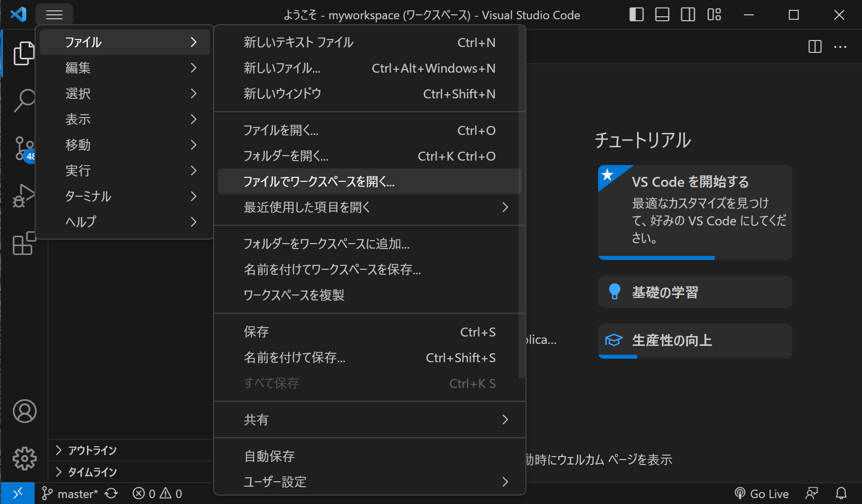
Task: Open the Extensions view
Action: click(24, 243)
